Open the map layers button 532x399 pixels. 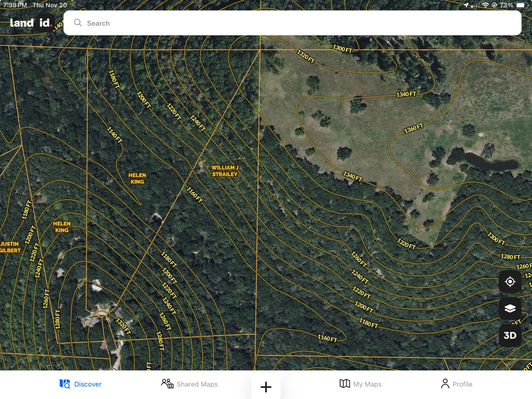tap(510, 309)
